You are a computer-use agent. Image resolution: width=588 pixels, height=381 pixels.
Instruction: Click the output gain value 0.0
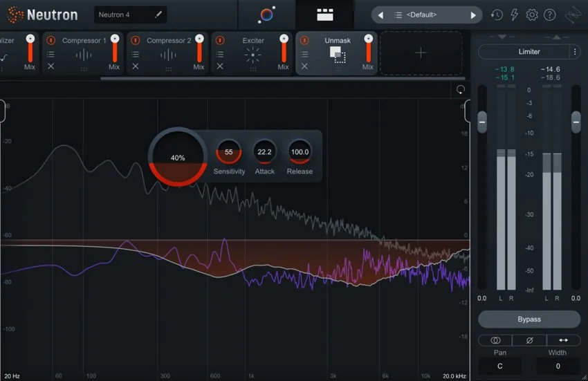click(576, 298)
